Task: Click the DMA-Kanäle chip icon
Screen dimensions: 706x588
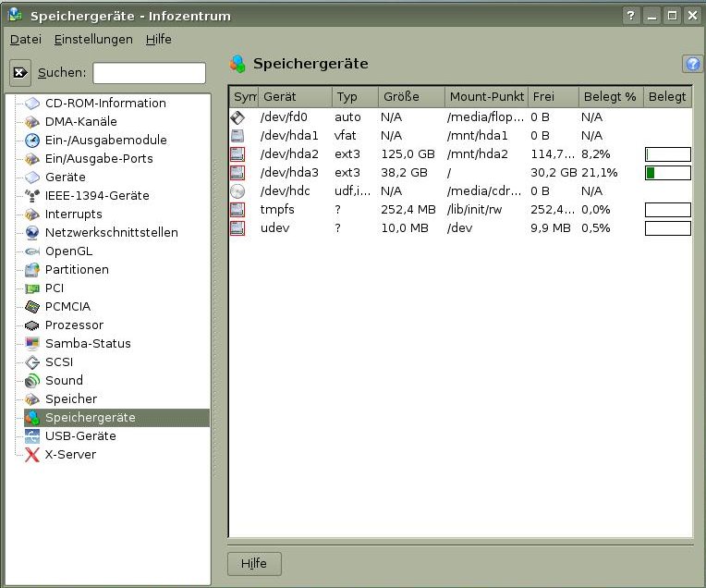Action: (x=32, y=122)
